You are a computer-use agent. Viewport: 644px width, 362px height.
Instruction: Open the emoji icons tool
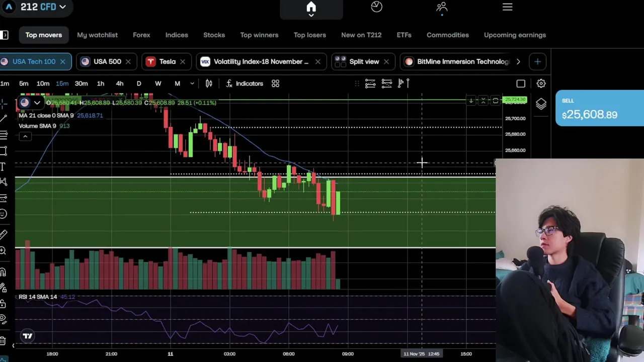click(x=3, y=214)
